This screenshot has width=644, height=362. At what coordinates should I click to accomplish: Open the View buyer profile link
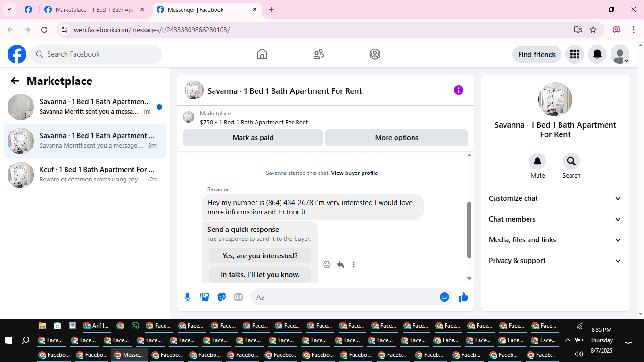pyautogui.click(x=355, y=173)
